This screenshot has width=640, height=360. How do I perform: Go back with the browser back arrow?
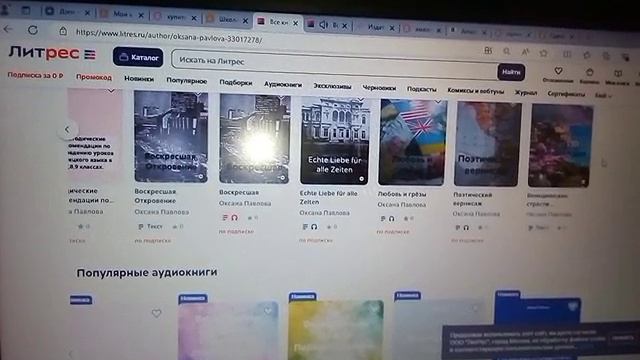click(x=8, y=29)
